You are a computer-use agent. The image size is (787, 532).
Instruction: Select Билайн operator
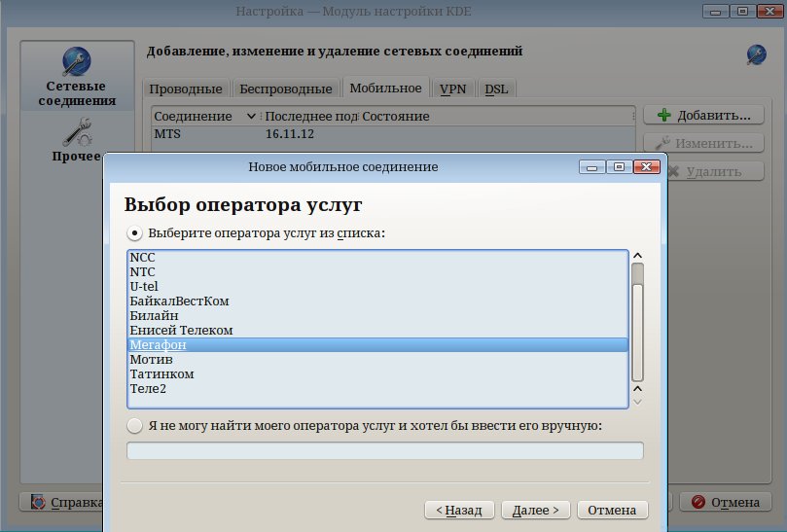tap(377, 316)
